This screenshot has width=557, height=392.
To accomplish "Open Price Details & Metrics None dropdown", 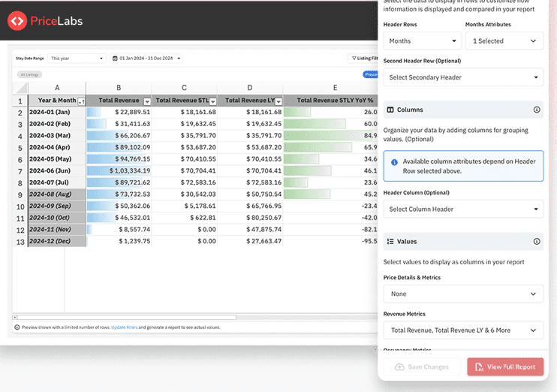I will [463, 294].
